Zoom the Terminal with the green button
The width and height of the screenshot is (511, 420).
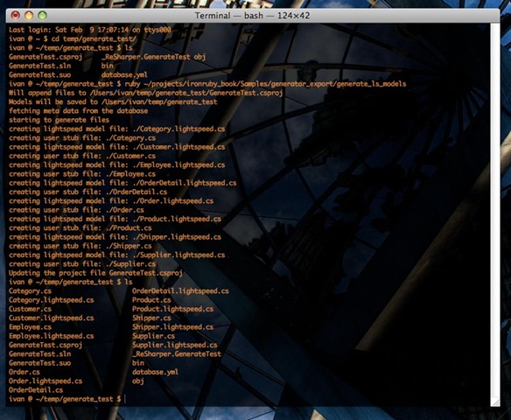42,16
